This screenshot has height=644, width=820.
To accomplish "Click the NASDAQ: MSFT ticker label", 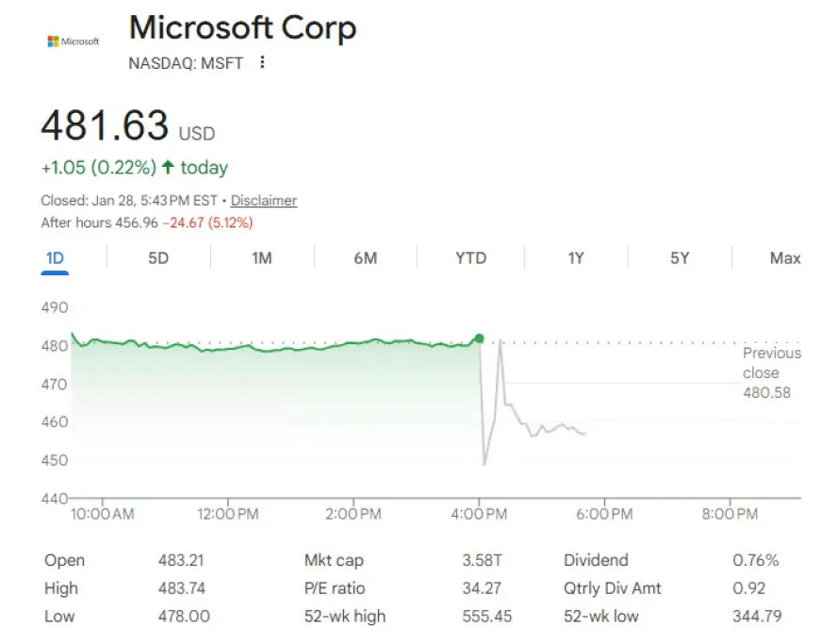I will (186, 63).
